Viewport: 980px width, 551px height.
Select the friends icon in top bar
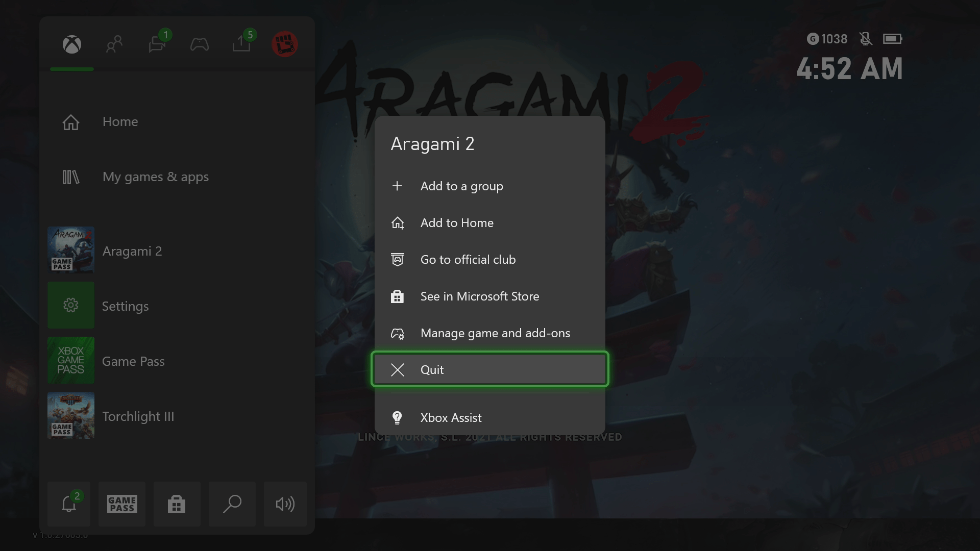click(x=113, y=44)
